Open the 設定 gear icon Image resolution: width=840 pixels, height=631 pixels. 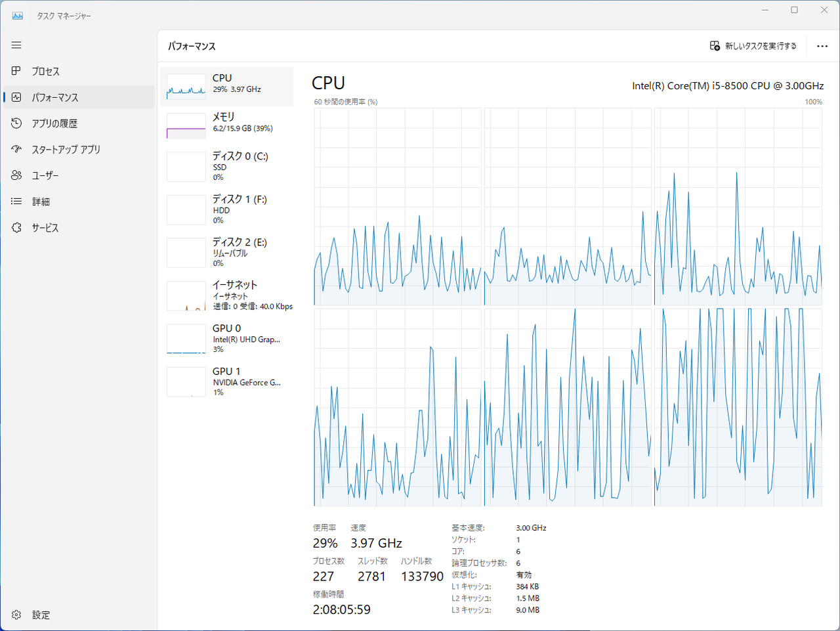(16, 615)
